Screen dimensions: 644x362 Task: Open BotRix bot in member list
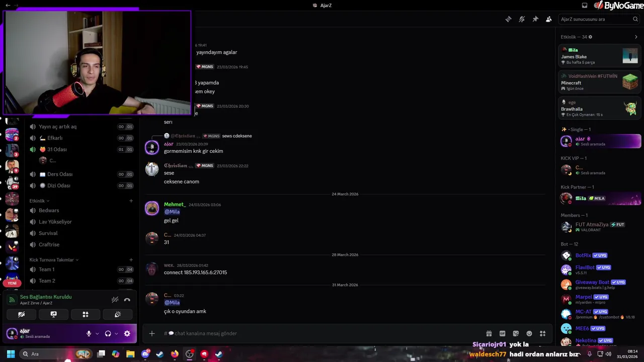point(600,255)
